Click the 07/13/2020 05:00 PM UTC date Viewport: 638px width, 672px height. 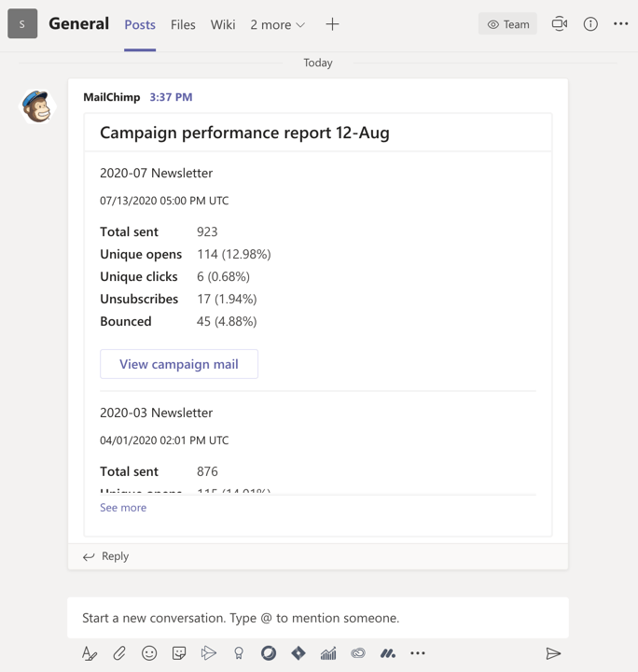point(164,201)
